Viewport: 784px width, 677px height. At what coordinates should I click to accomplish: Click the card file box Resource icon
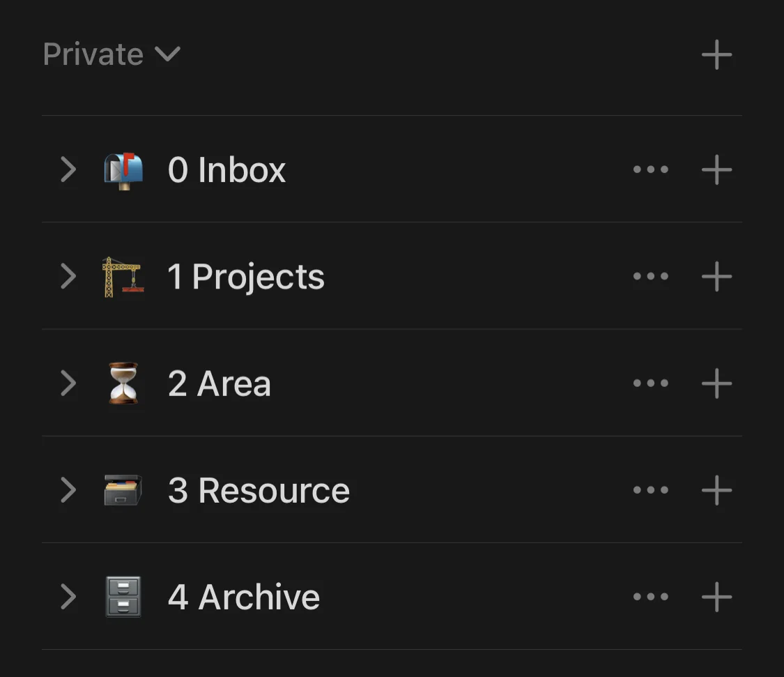[123, 490]
